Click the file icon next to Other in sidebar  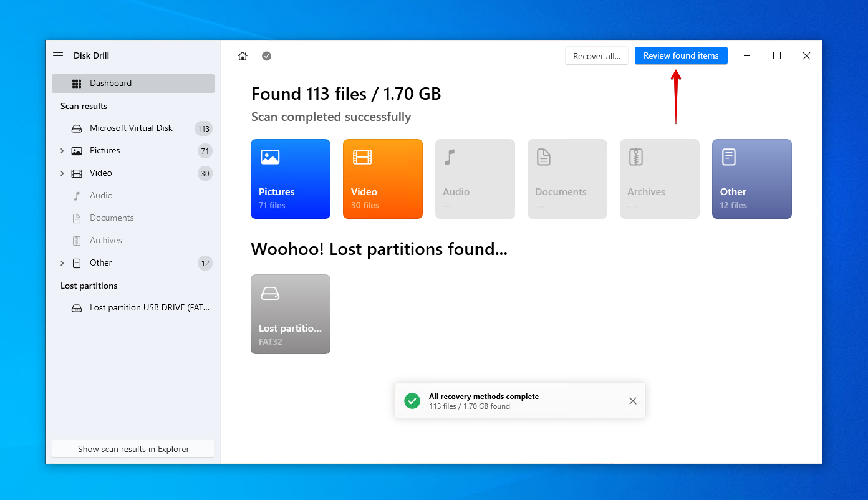(x=77, y=263)
